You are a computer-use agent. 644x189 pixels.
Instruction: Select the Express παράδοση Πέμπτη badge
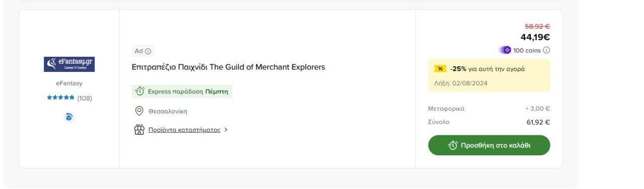[x=182, y=91]
